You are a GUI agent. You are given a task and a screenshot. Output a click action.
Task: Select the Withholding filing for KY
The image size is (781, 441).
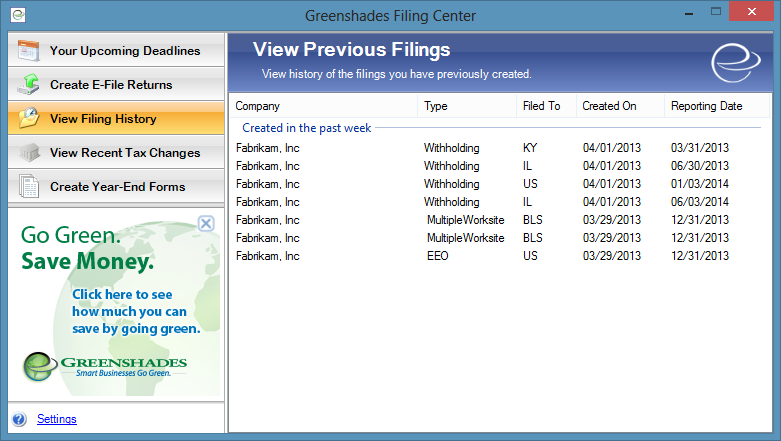[x=500, y=148]
